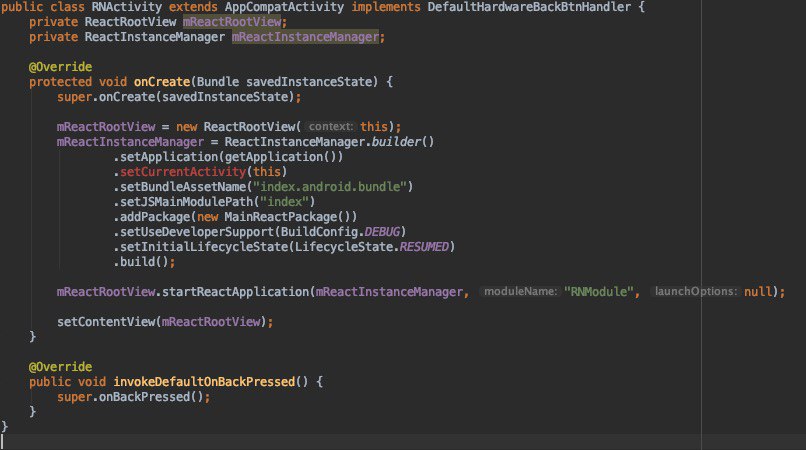Click the @Override annotation above onCreate

[60, 67]
